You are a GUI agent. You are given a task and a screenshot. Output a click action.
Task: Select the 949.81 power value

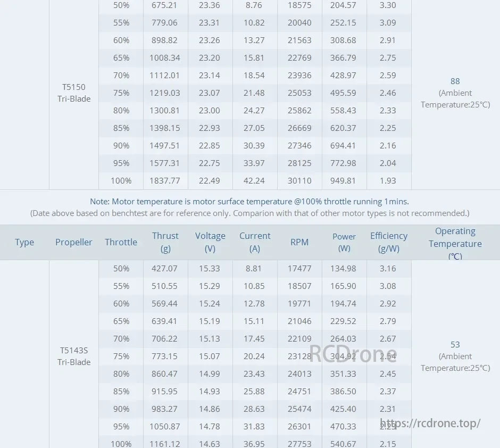click(343, 180)
